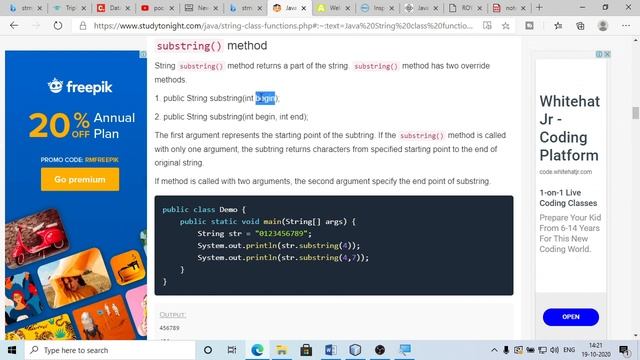Switch to the 'noti' PDF tab
640x360 pixels.
click(x=509, y=8)
